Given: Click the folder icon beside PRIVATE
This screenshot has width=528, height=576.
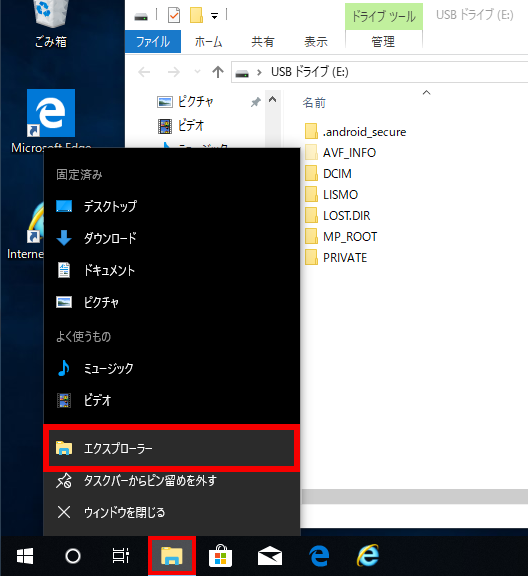Looking at the screenshot, I should click(311, 257).
